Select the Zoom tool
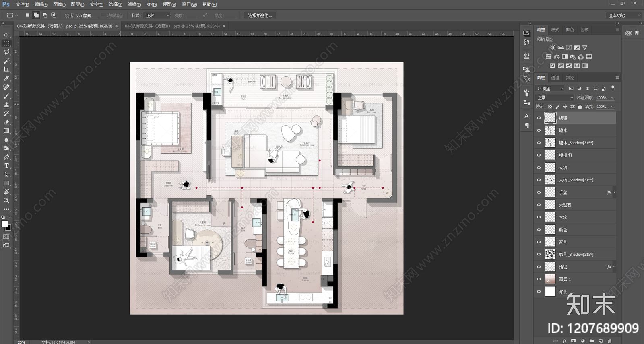Image resolution: width=644 pixels, height=344 pixels. click(6, 200)
